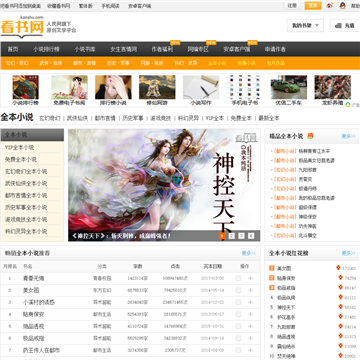The height and width of the screenshot is (360, 360).
Task: Tick the checkbox for 绝品透视 in table
Action: (238, 326)
